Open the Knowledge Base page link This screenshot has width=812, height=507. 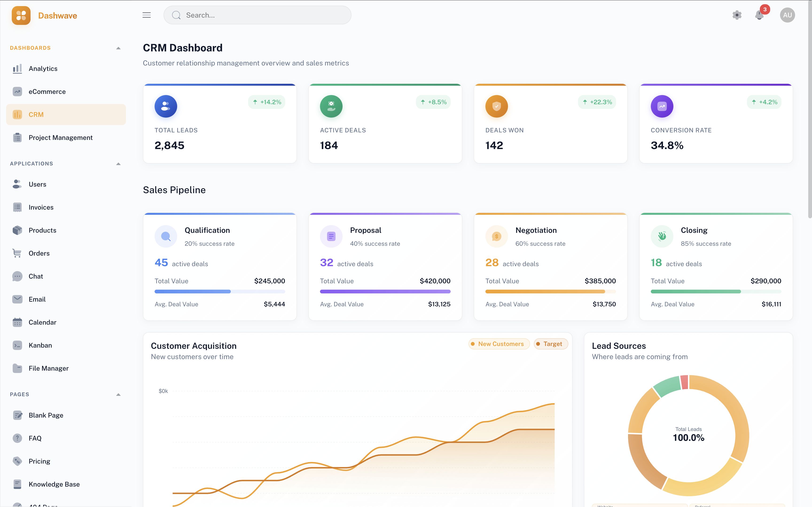(x=54, y=484)
